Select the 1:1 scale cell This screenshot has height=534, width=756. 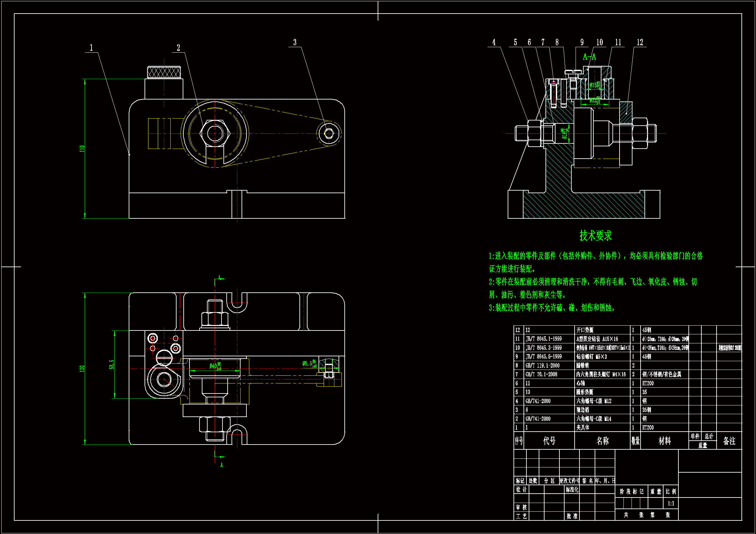[x=671, y=503]
